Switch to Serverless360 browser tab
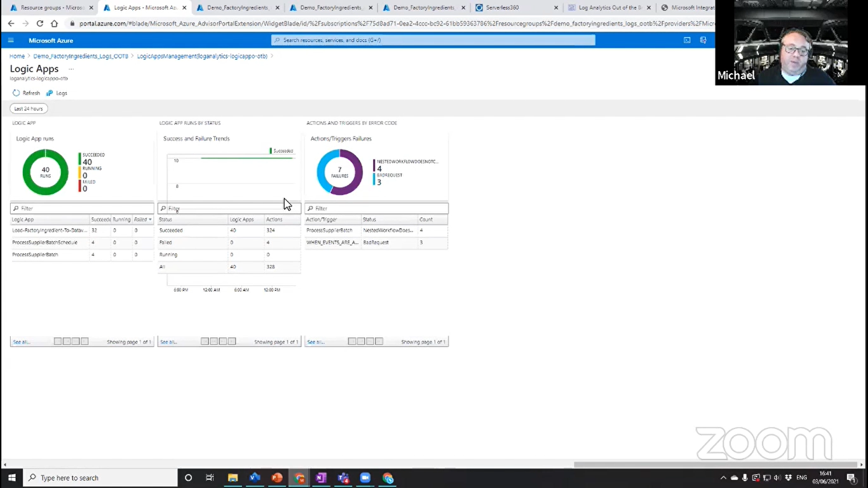 click(x=516, y=8)
